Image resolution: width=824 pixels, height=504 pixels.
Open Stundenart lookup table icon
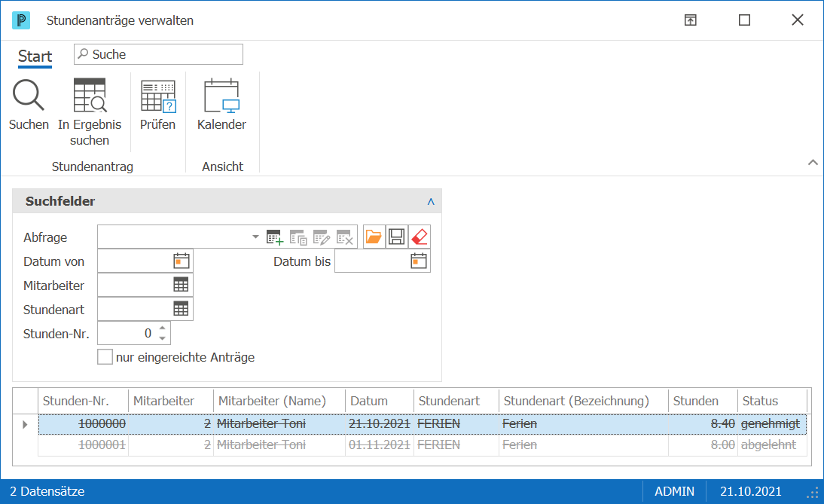(181, 309)
